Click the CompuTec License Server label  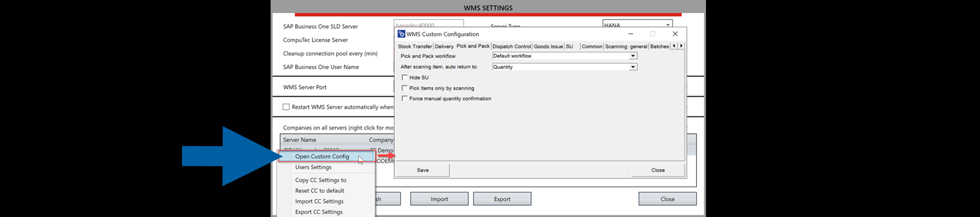pos(315,40)
